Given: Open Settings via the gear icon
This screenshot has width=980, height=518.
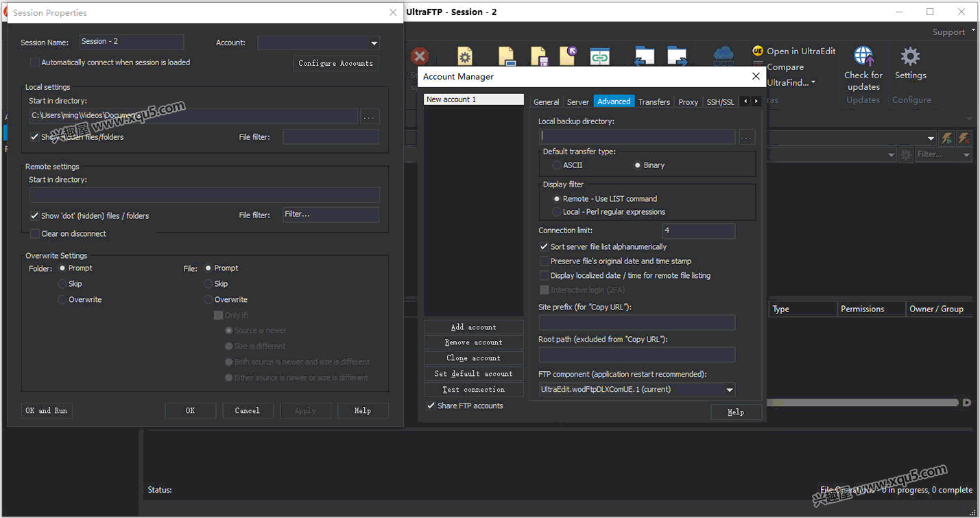Looking at the screenshot, I should coord(910,56).
